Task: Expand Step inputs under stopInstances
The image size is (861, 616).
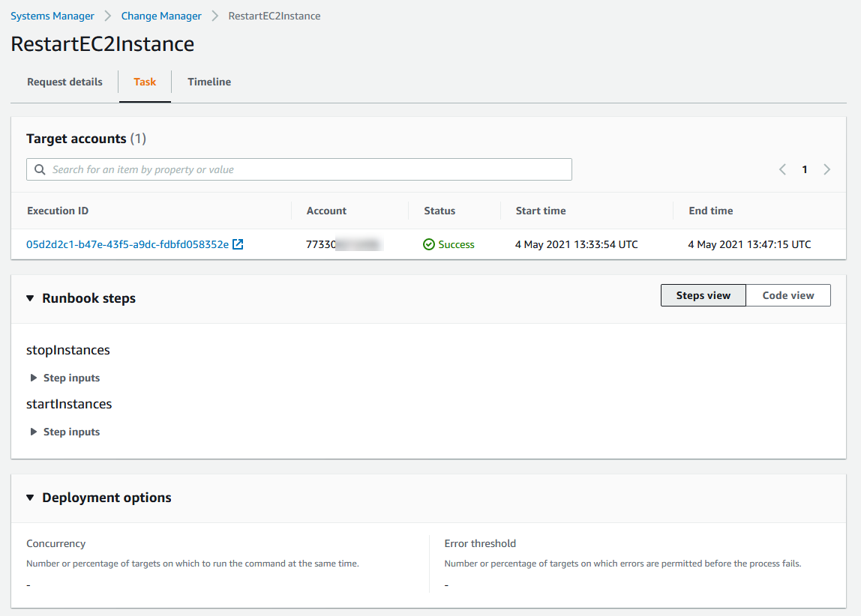Action: coord(66,378)
